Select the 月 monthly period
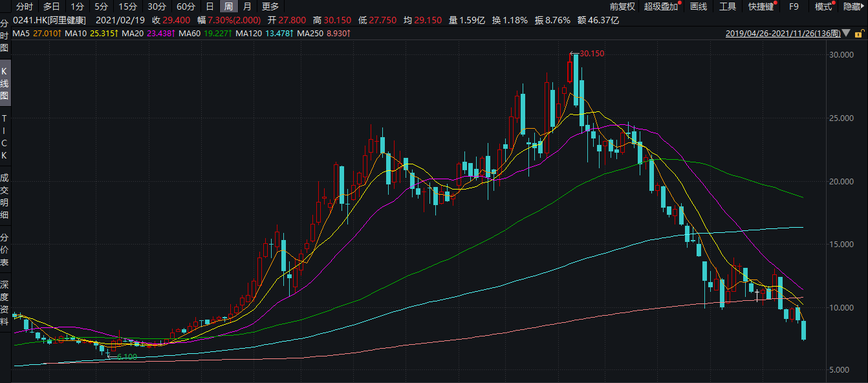Viewport: 868px width, 383px height. point(247,6)
